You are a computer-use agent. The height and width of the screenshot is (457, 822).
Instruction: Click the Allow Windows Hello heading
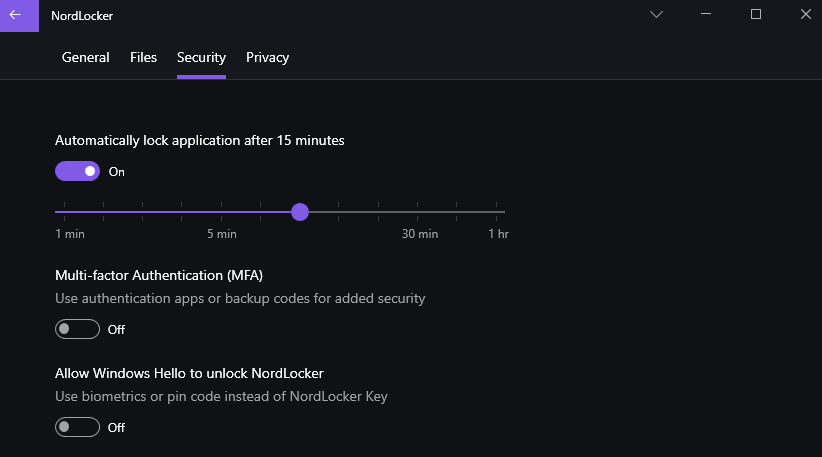pos(189,373)
